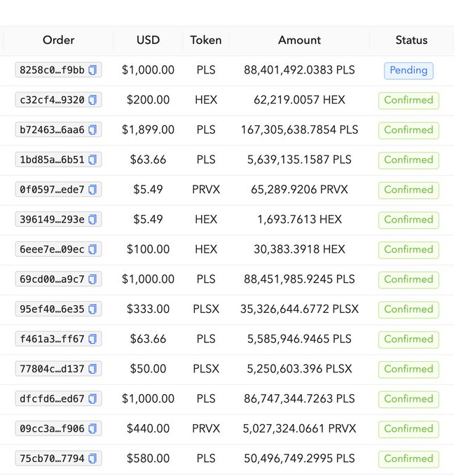Click the $333.00 USD value
The height and width of the screenshot is (476, 454).
148,309
